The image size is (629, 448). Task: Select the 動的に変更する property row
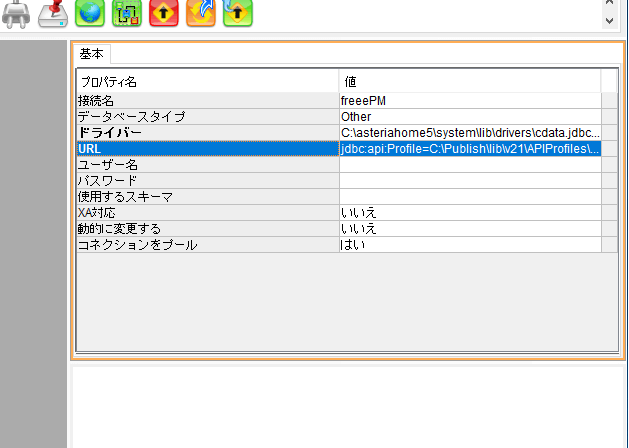coord(208,229)
